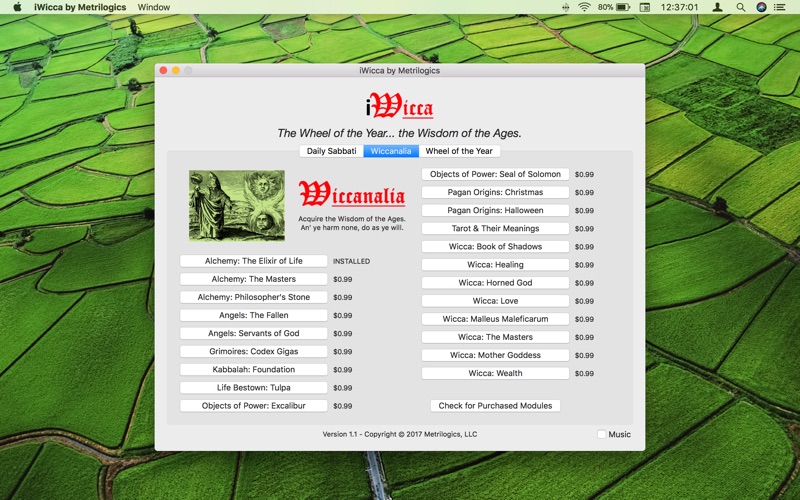Select Kabbalah: Foundation button
This screenshot has height=500, width=800.
254,369
